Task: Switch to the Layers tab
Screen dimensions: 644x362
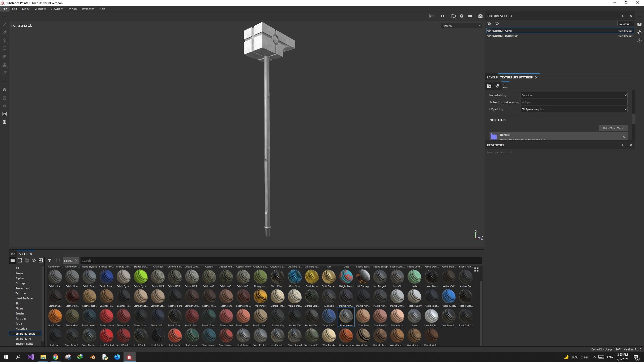Action: coord(492,77)
